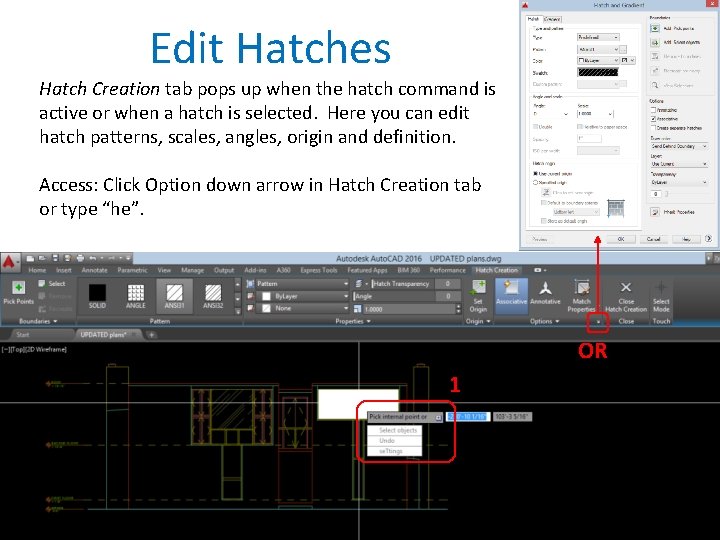Click the white ByLayer color swatch
This screenshot has height=540, width=720.
tap(266, 296)
